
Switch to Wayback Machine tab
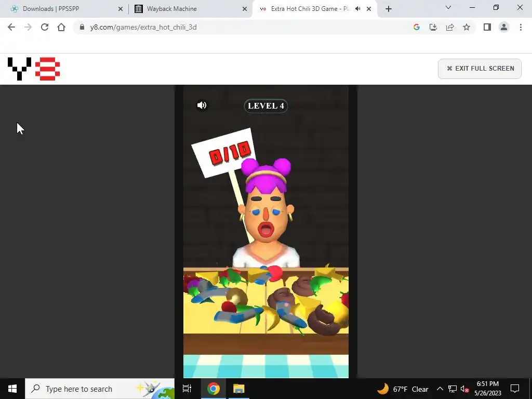click(190, 9)
